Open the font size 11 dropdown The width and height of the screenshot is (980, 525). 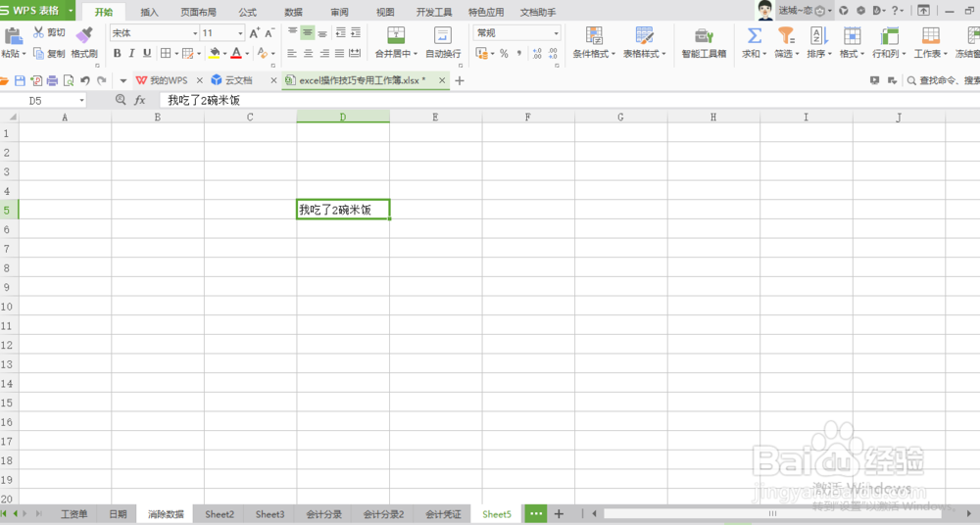pos(241,33)
